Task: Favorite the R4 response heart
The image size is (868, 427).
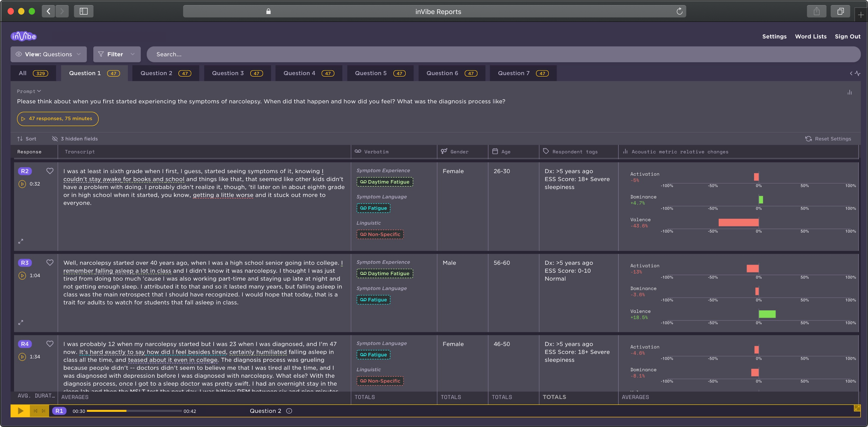Action: (x=50, y=344)
